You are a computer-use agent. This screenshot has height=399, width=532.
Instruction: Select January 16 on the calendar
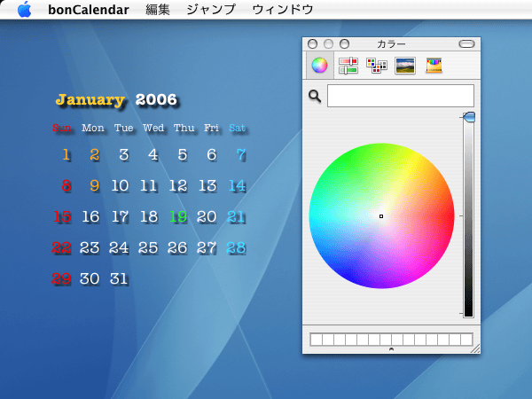point(90,217)
